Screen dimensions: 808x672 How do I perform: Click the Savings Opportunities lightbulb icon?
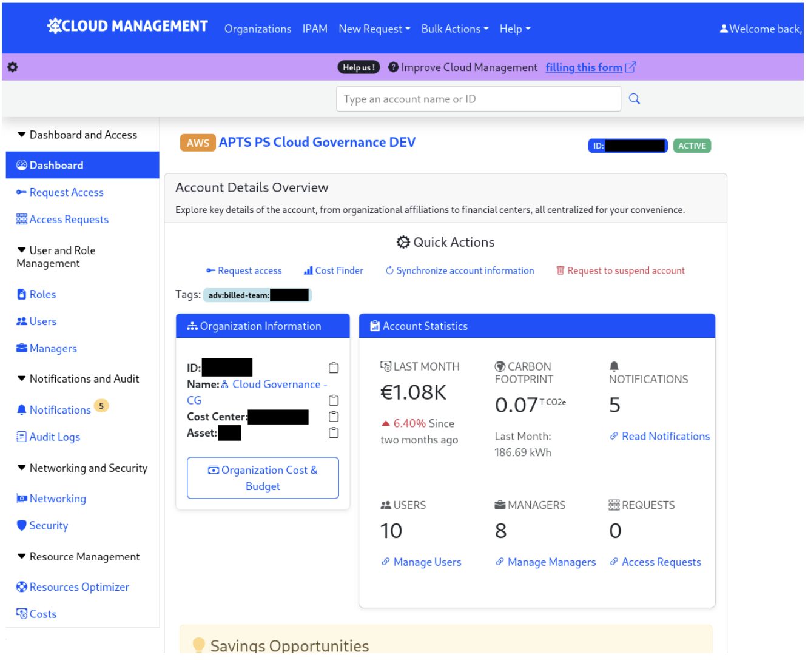pyautogui.click(x=198, y=645)
